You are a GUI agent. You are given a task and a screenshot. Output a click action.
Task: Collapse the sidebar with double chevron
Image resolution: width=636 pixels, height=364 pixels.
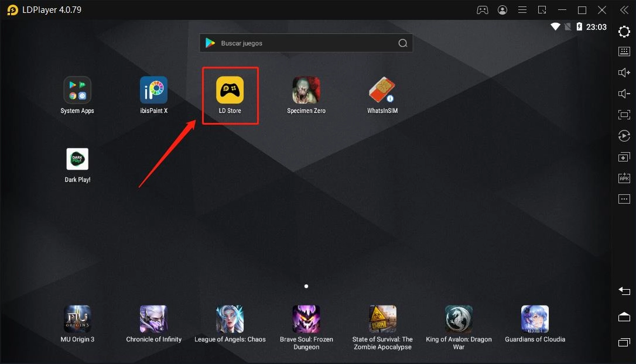(624, 10)
